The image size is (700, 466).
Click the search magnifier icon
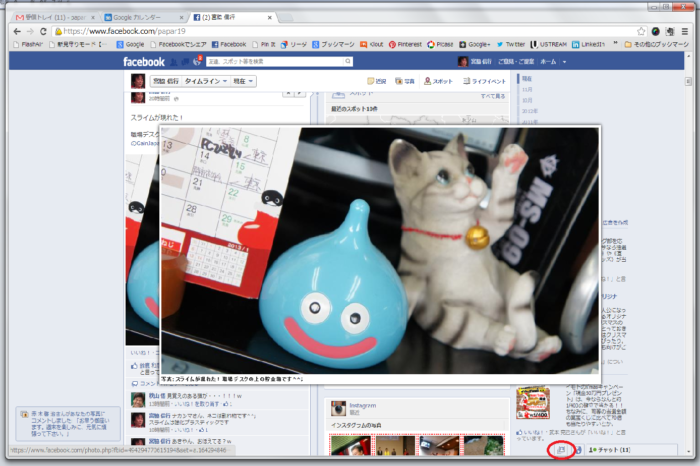pyautogui.click(x=348, y=61)
